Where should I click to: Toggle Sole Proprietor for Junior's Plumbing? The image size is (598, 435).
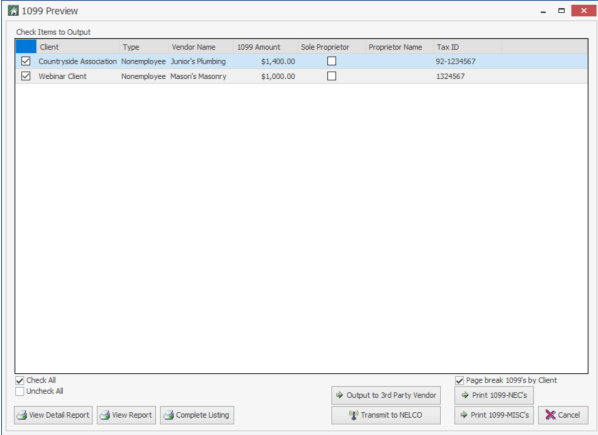click(331, 61)
